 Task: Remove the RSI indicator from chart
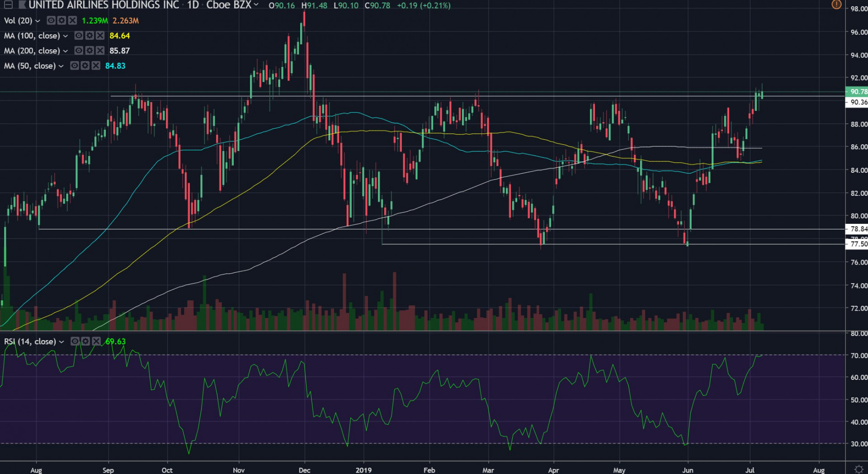[x=96, y=341]
